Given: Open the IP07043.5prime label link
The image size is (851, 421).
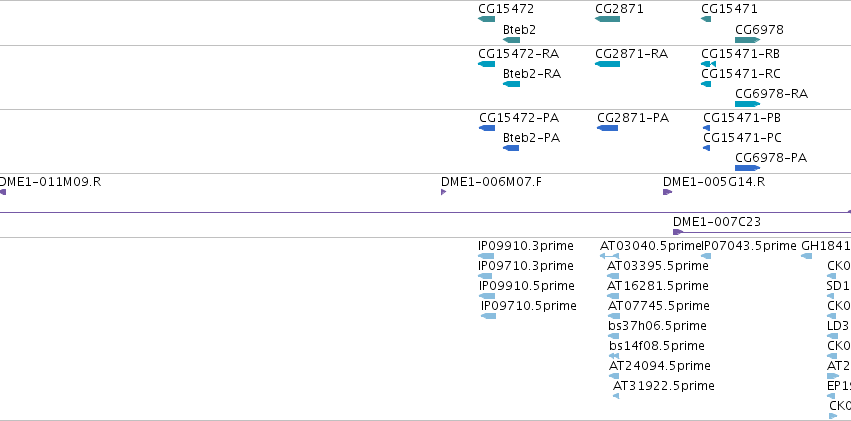Looking at the screenshot, I should coord(750,246).
